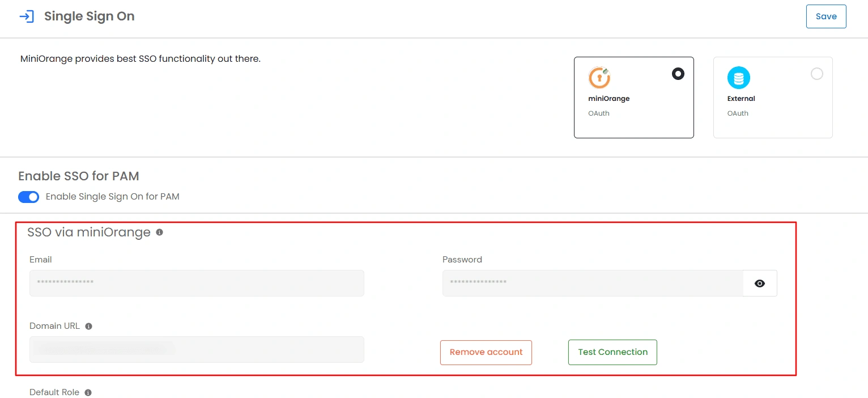
Task: Click the miniOrange card name text
Action: (609, 99)
